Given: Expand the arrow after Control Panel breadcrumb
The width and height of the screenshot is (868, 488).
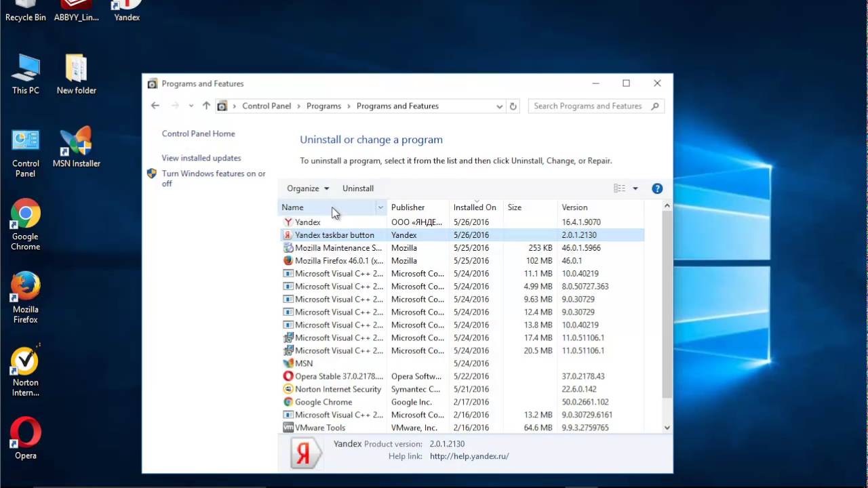Looking at the screenshot, I should [298, 106].
